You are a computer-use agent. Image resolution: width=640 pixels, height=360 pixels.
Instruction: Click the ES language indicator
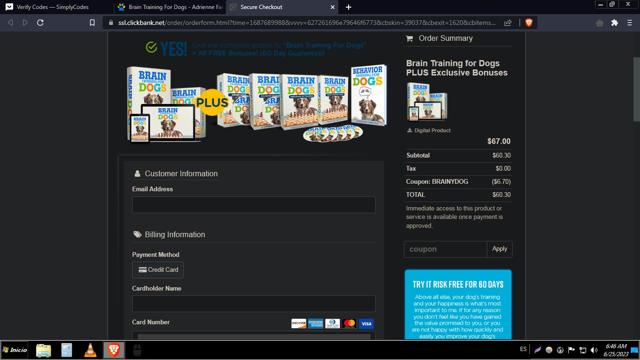pyautogui.click(x=523, y=349)
